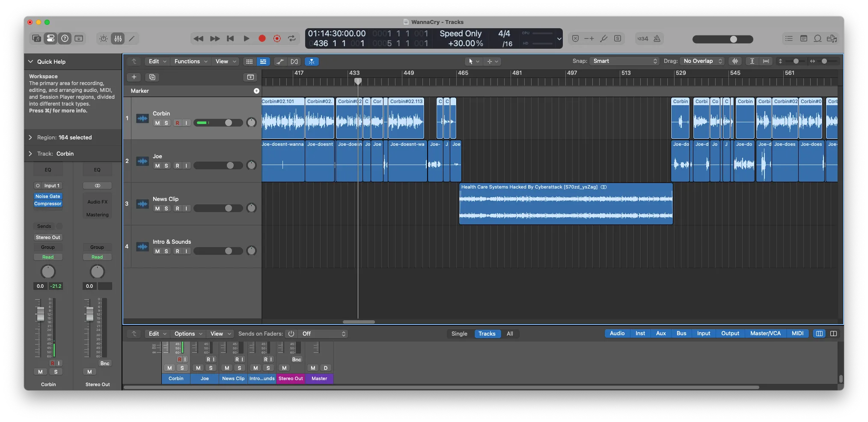Enable input monitoring on Intro & Sounds track
This screenshot has height=422, width=868.
[x=186, y=251]
